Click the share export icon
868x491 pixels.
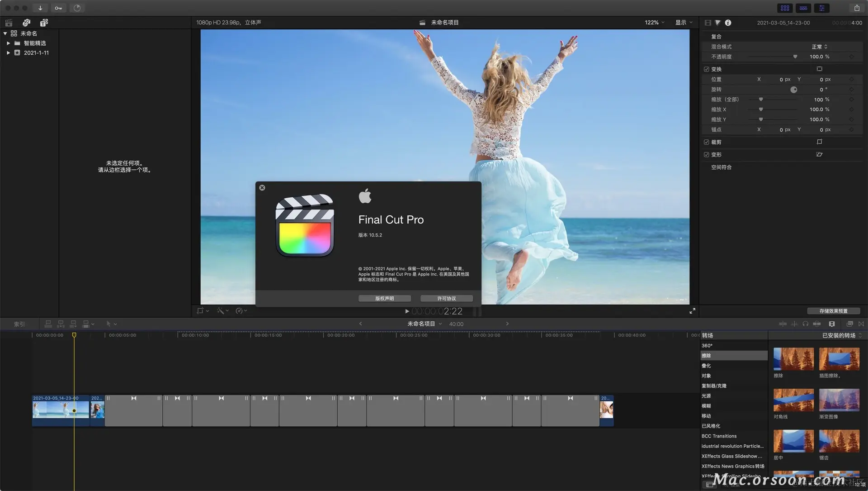[857, 8]
